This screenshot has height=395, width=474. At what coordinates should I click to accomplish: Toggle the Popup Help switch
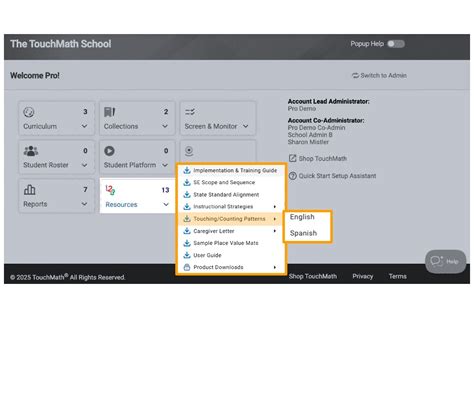pos(396,44)
